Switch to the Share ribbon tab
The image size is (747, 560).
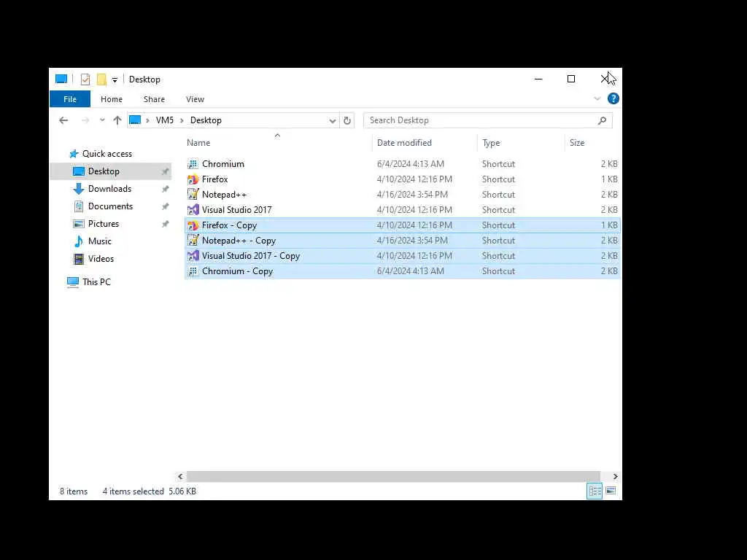155,99
